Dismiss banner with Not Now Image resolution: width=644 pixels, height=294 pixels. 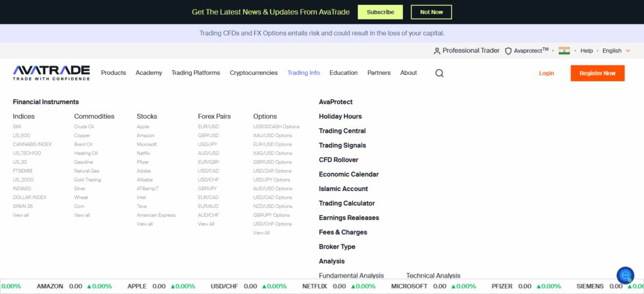[x=431, y=12]
